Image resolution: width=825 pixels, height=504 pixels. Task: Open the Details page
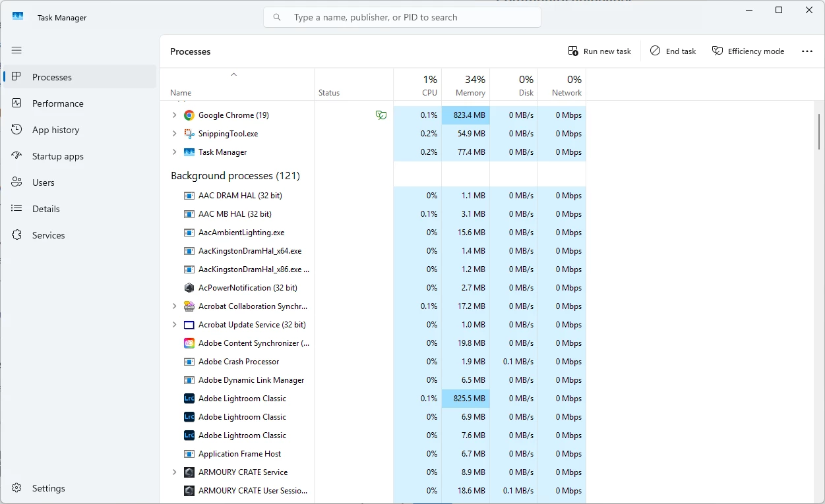pos(80,209)
